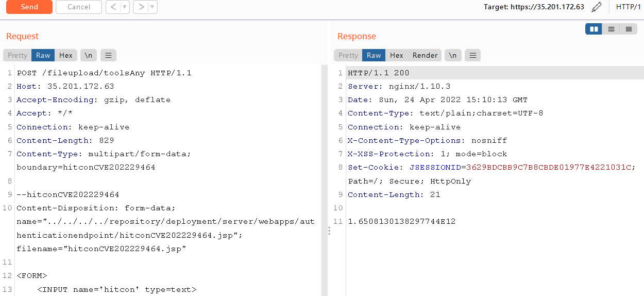Click the Accept-Encoding: gzip, deflate header
Screen dimensions: 644x296
coord(93,100)
